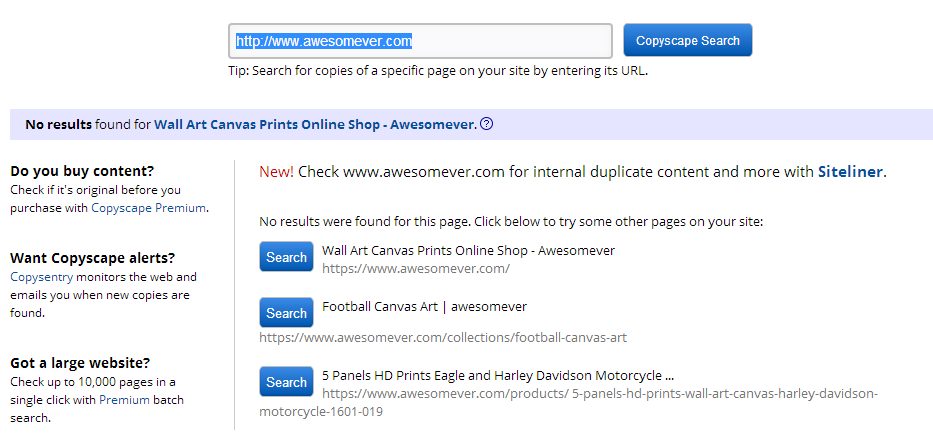Click the red 'New!' label
933x438 pixels.
[276, 172]
